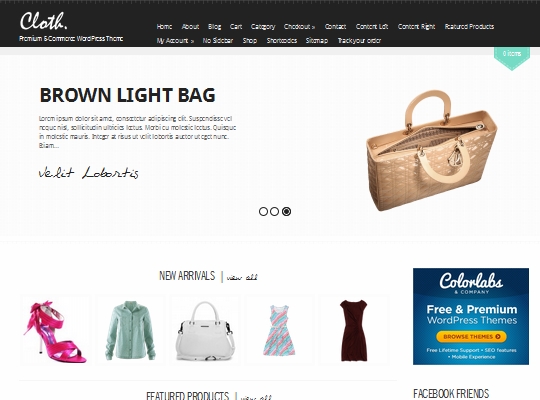This screenshot has width=540, height=400.
Task: Open the Home menu item
Action: (x=164, y=27)
